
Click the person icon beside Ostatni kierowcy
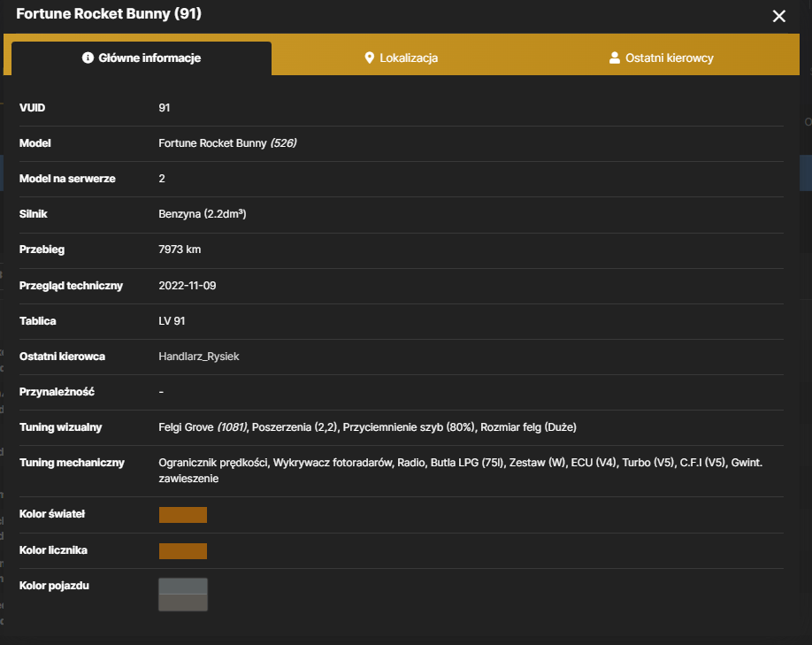pos(615,58)
